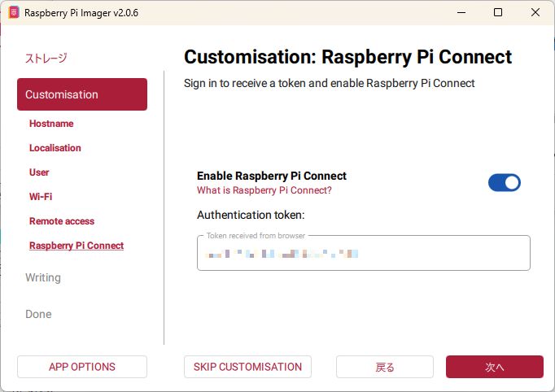Maximize the Raspberry Pi Imager window
The image size is (555, 392).
[x=498, y=12]
